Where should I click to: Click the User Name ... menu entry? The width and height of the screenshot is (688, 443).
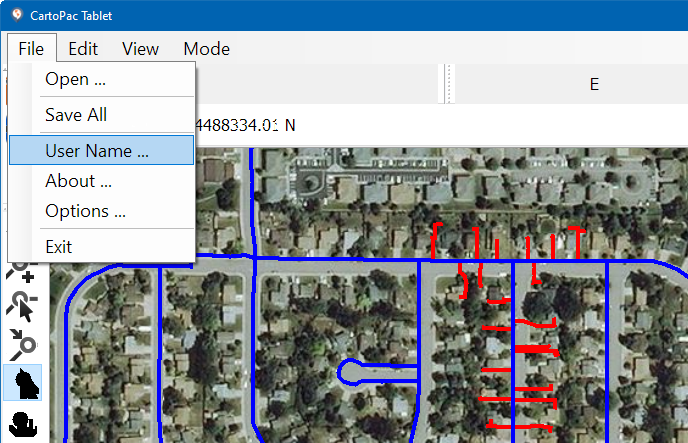click(x=101, y=150)
